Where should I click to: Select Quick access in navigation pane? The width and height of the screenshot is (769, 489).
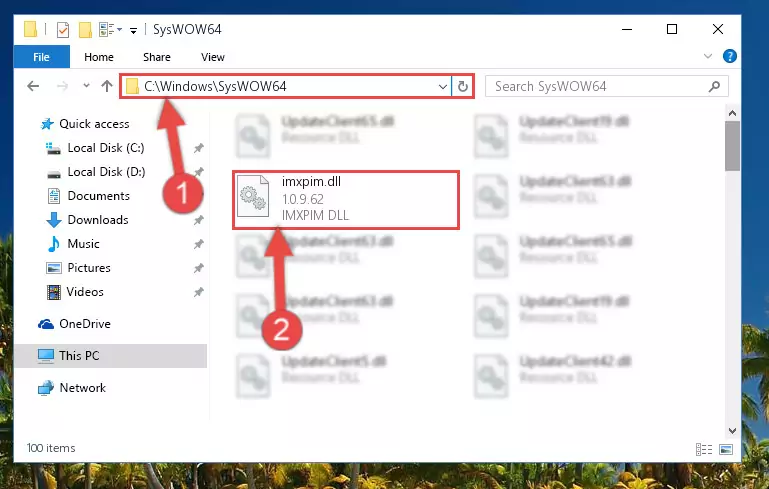pos(94,124)
